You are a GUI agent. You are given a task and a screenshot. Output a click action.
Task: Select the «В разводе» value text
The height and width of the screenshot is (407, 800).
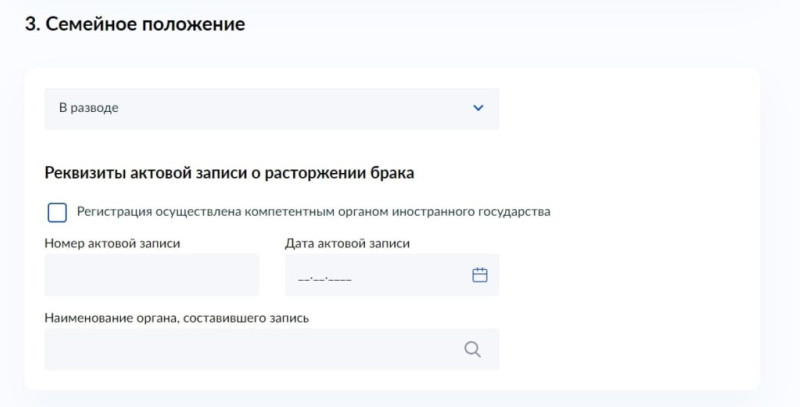click(x=89, y=108)
